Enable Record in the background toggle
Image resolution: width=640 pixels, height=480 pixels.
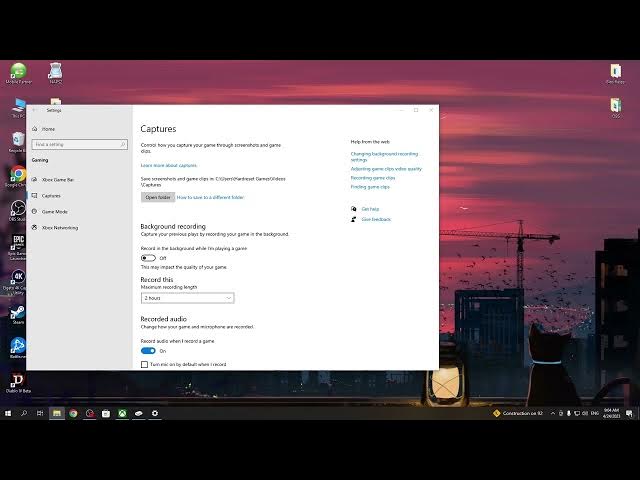(148, 258)
